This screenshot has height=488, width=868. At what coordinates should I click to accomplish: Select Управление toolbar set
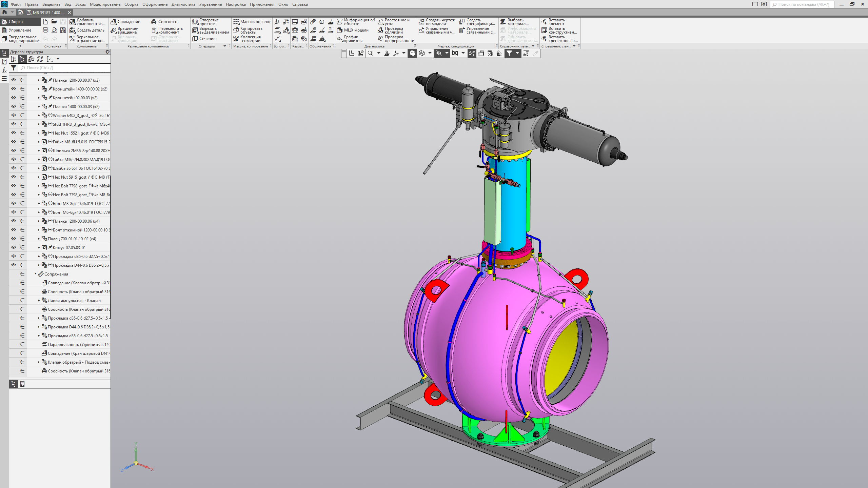pyautogui.click(x=20, y=30)
